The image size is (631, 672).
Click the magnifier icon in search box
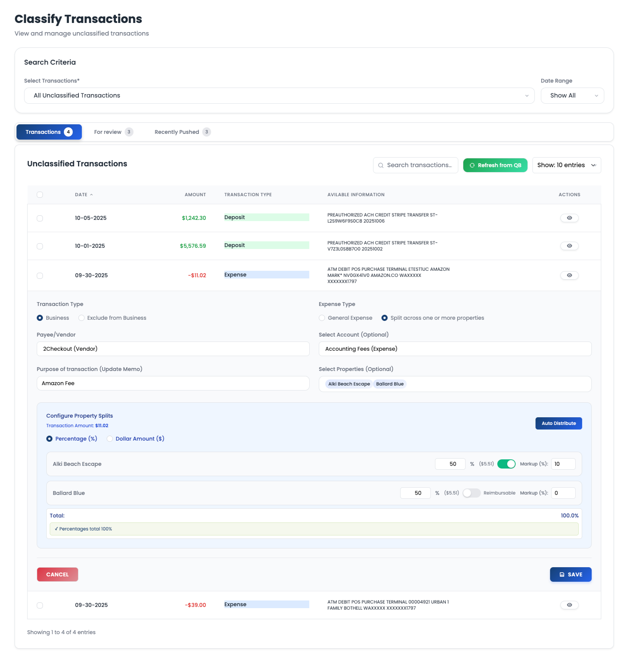[381, 166]
